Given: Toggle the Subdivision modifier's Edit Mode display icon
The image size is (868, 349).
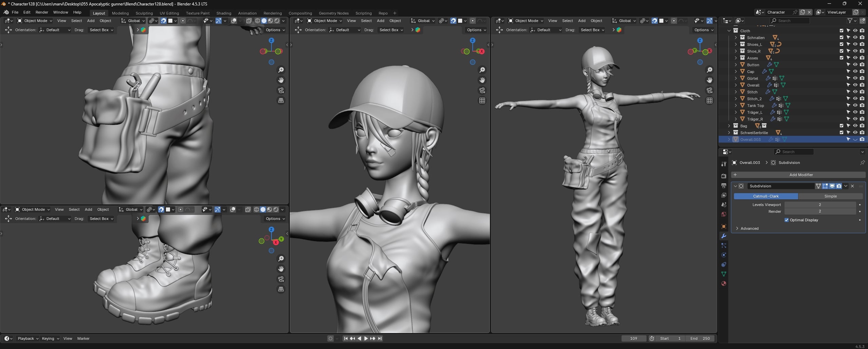Looking at the screenshot, I should pos(825,186).
